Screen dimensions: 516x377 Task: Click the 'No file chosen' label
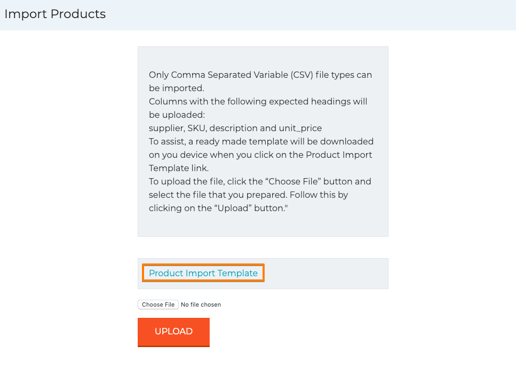(201, 304)
